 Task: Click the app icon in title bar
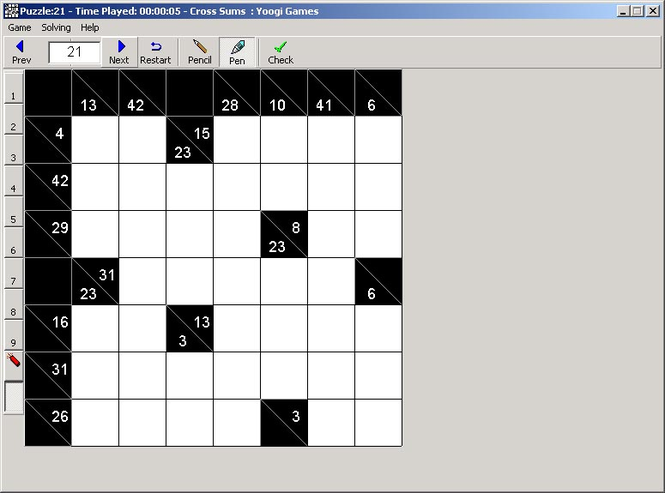coord(11,9)
